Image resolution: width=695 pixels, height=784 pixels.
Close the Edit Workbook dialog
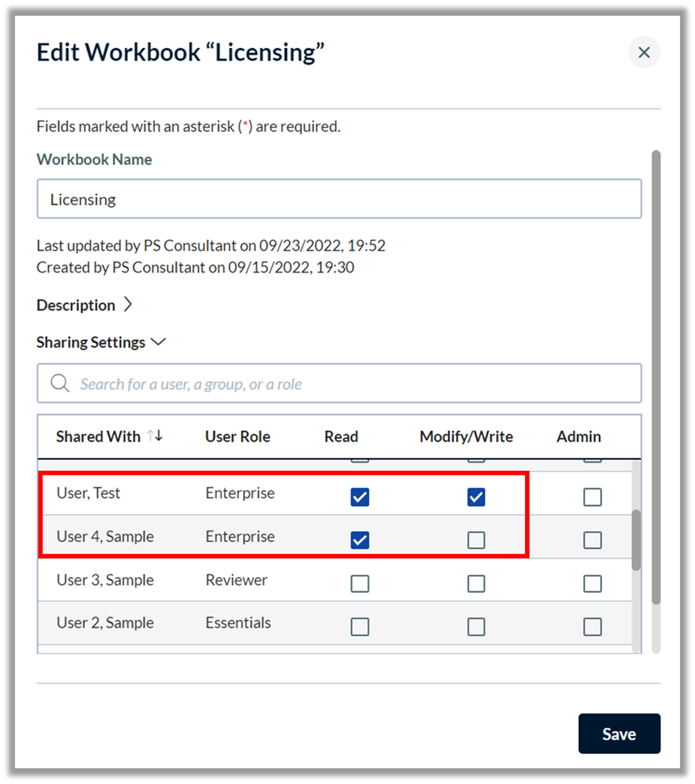[x=644, y=52]
